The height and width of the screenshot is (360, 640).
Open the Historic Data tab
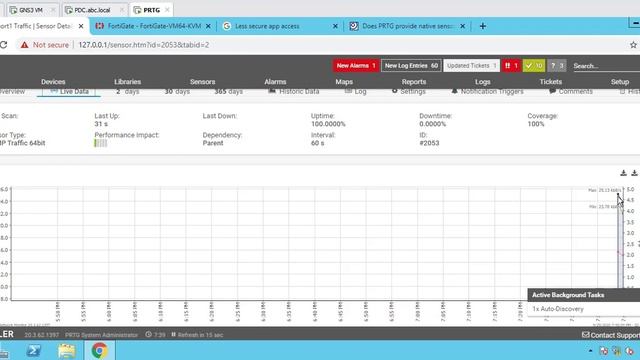(x=294, y=92)
